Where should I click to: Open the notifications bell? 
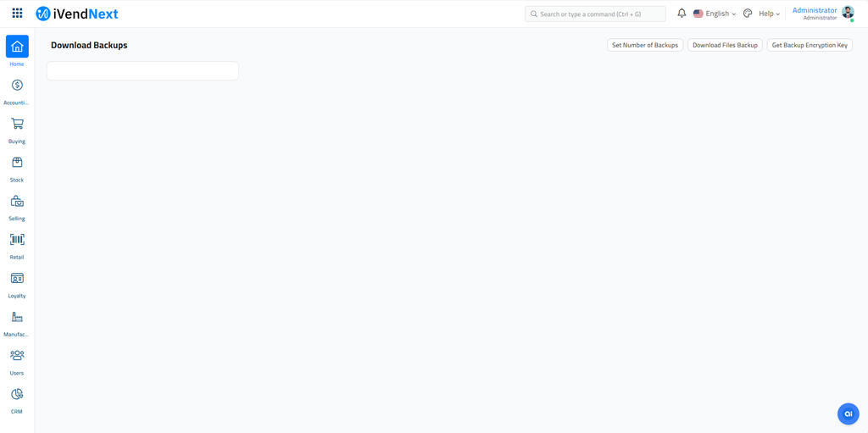pos(682,14)
